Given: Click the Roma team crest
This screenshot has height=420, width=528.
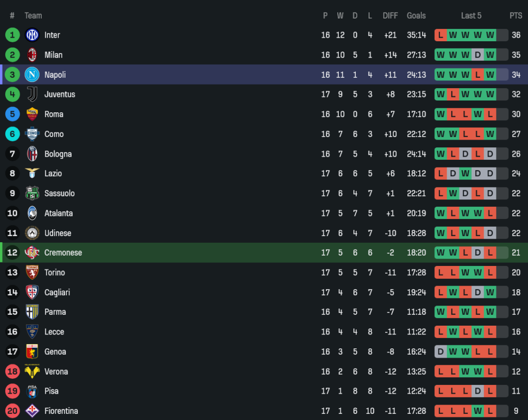Looking at the screenshot, I should [x=32, y=114].
